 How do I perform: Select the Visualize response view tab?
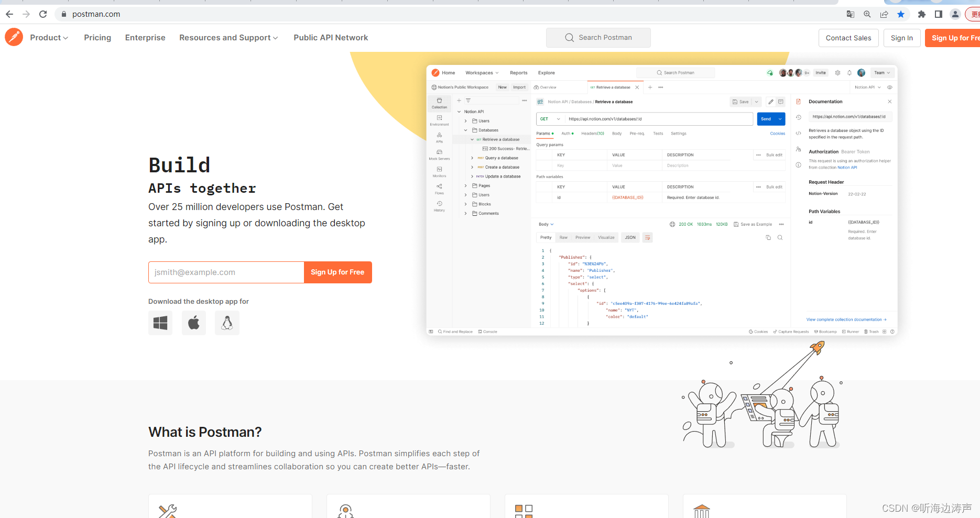tap(606, 238)
